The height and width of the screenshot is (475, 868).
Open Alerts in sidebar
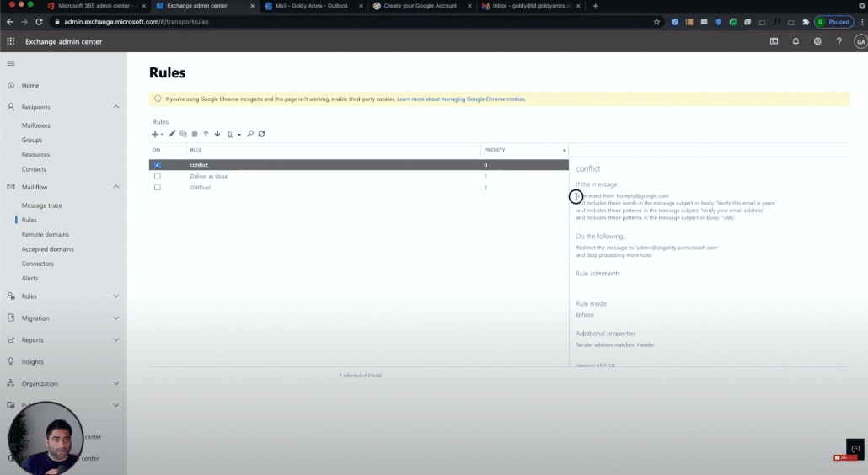(x=29, y=278)
